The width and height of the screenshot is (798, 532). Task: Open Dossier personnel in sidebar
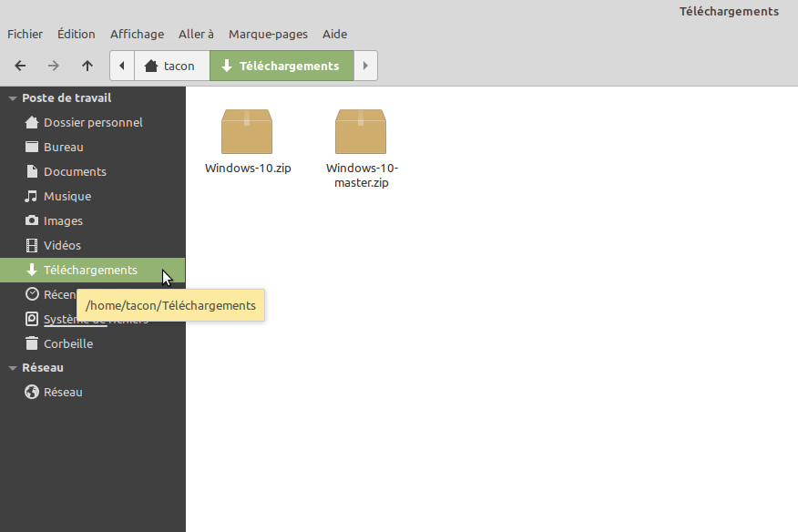93,123
